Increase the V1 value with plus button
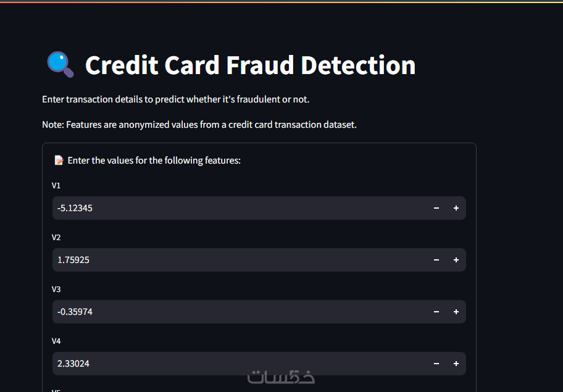Image resolution: width=563 pixels, height=392 pixels. pyautogui.click(x=456, y=208)
